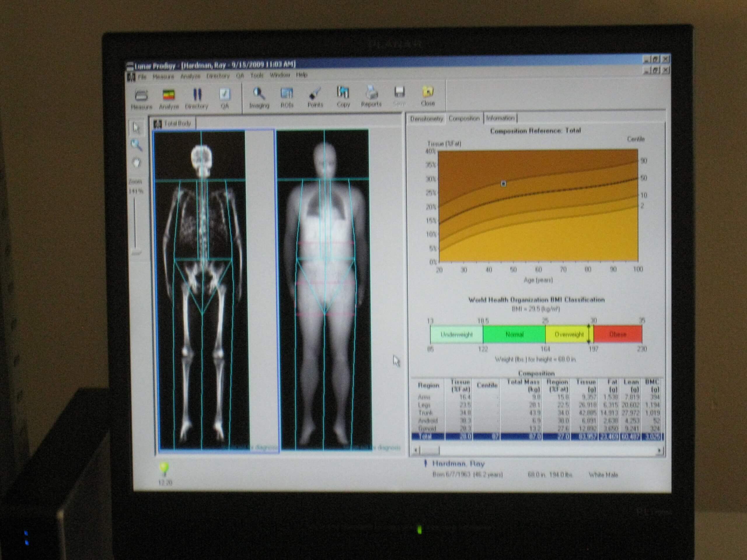Switch to the Densitometry tab
Screen dimensions: 747x560
click(x=426, y=119)
